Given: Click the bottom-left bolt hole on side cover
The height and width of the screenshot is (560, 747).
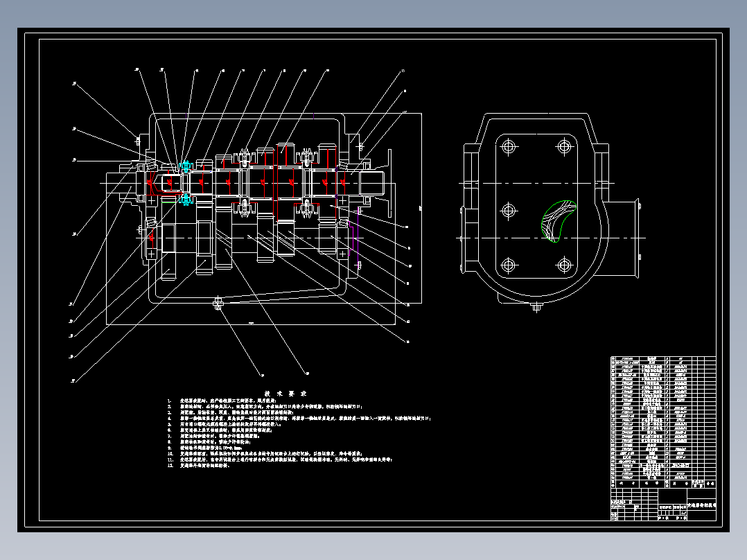Looking at the screenshot, I should coord(509,265).
